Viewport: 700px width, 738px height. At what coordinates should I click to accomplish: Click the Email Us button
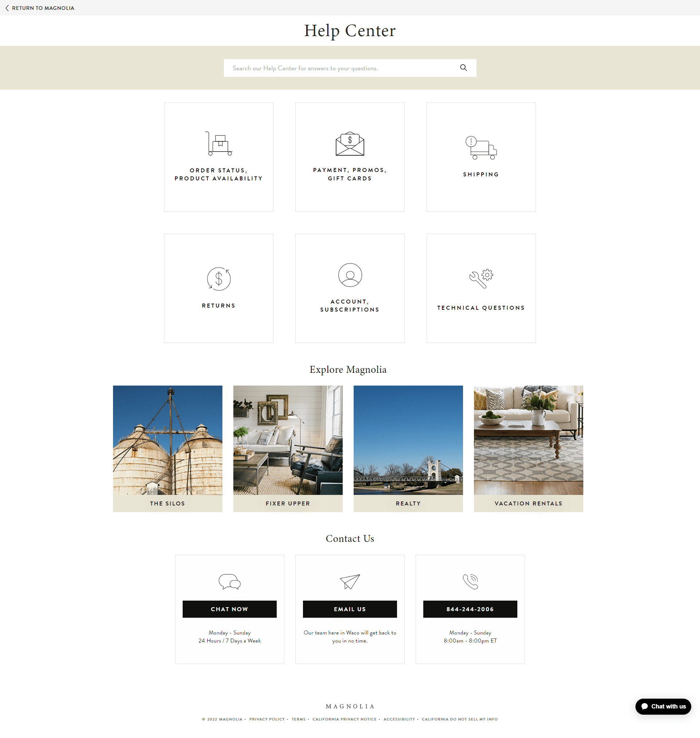click(350, 608)
